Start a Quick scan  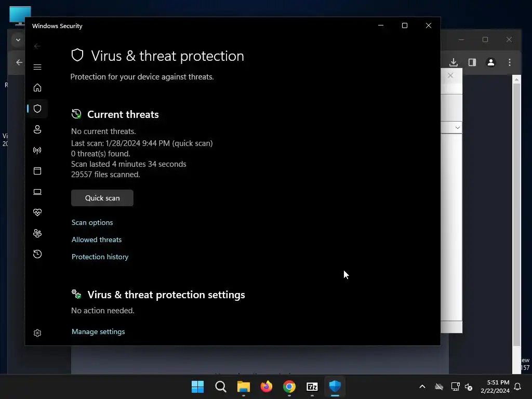point(102,198)
